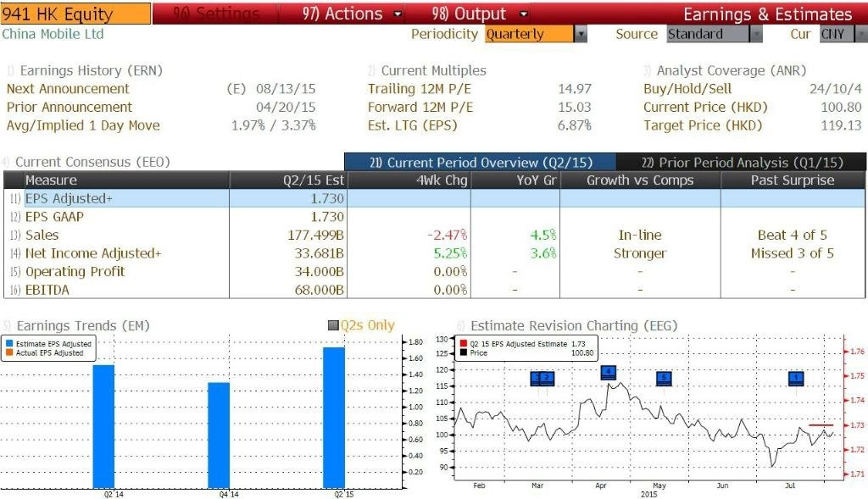This screenshot has width=868, height=499.
Task: Click Buy/Hold/Sell value 24/10/4
Action: 836,89
